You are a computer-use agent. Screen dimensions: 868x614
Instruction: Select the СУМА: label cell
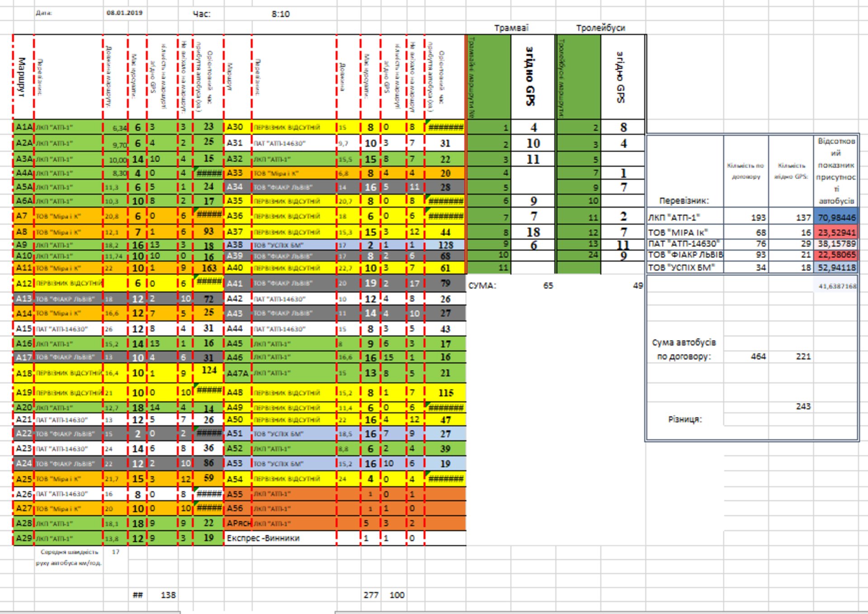pyautogui.click(x=482, y=286)
